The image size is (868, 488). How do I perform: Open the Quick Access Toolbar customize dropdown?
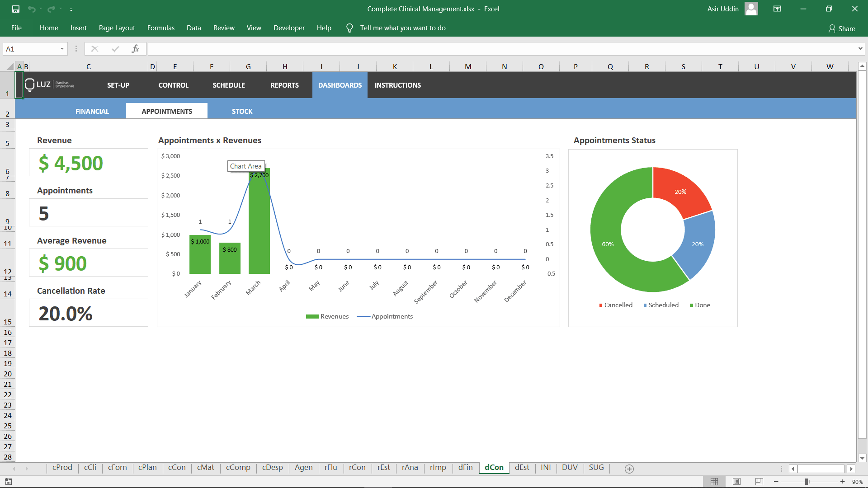click(x=71, y=9)
